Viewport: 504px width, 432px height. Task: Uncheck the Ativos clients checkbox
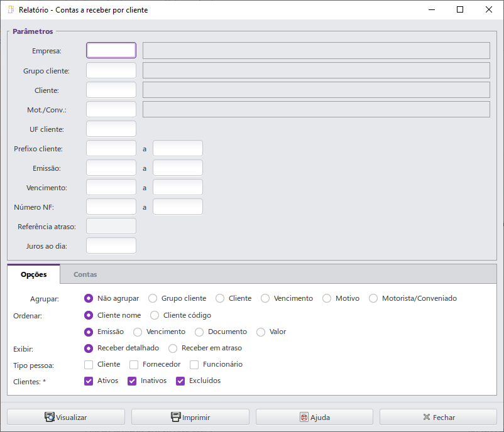click(89, 381)
